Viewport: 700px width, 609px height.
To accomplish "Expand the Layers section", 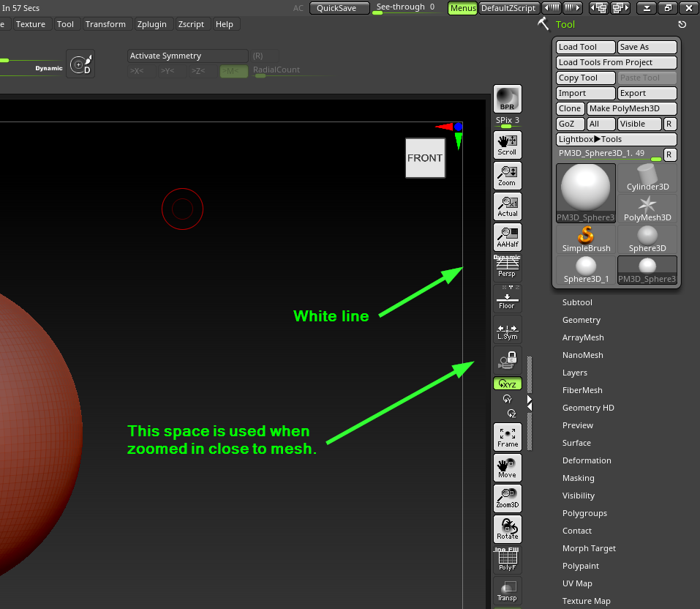I will (x=574, y=373).
